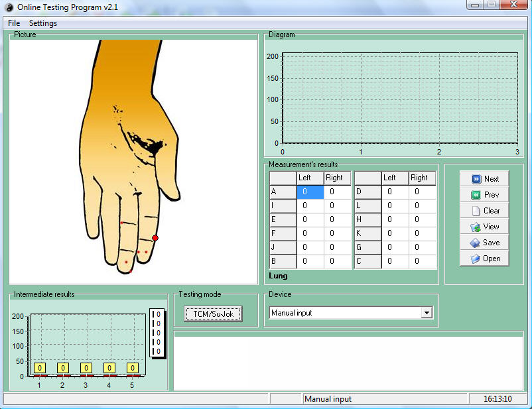Click the Clear blank page icon
532x409 pixels.
click(x=476, y=211)
